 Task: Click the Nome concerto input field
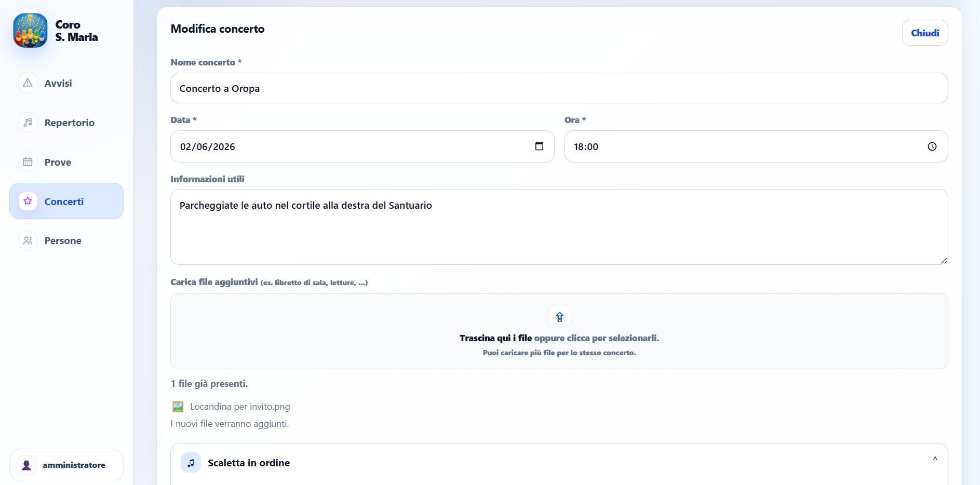click(559, 88)
